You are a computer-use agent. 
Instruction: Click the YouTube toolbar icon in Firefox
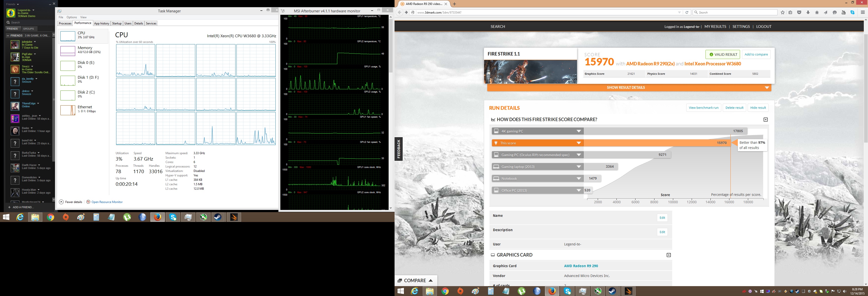843,13
